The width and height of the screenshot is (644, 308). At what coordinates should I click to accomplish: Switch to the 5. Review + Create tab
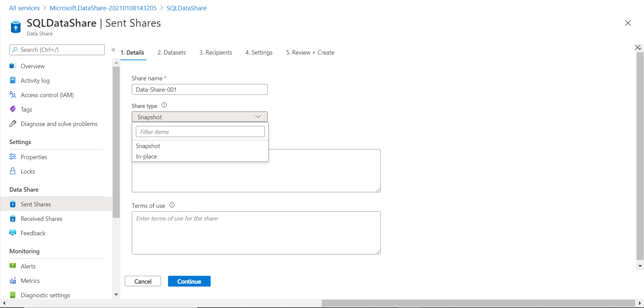coord(310,52)
